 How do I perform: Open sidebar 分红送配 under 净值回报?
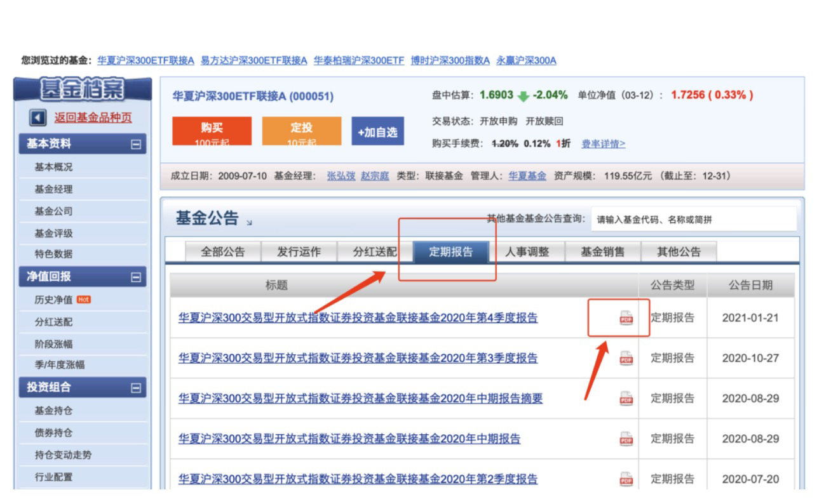click(x=53, y=322)
